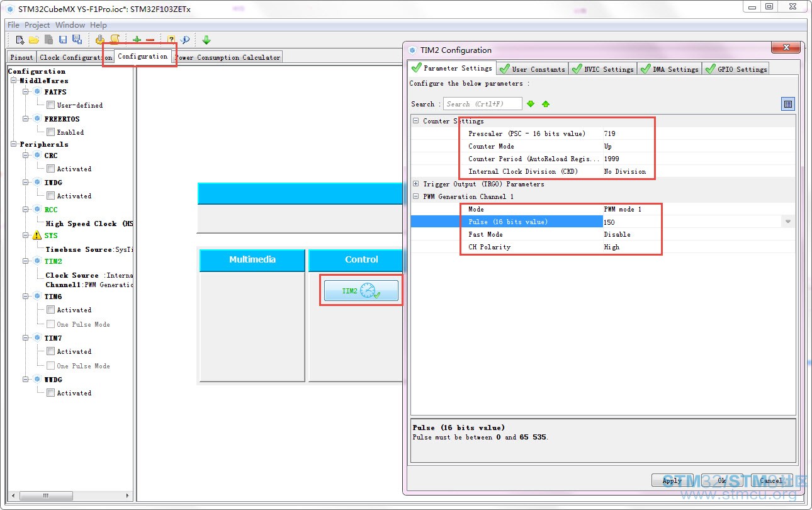Check the TIM6 Activated checkbox
This screenshot has height=510, width=812.
(50, 310)
